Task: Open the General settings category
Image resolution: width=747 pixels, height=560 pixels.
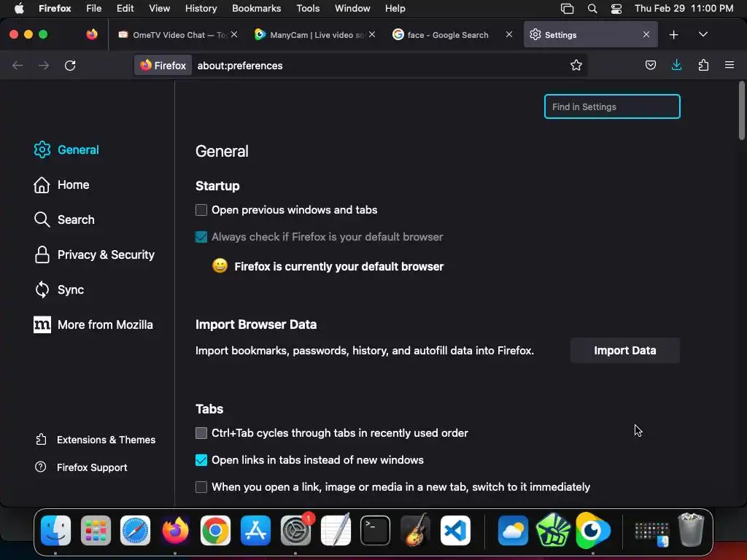Action: (66, 149)
